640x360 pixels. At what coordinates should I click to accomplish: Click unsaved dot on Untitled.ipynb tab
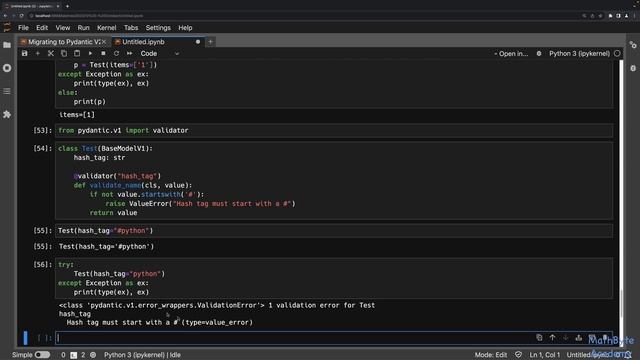[x=198, y=42]
